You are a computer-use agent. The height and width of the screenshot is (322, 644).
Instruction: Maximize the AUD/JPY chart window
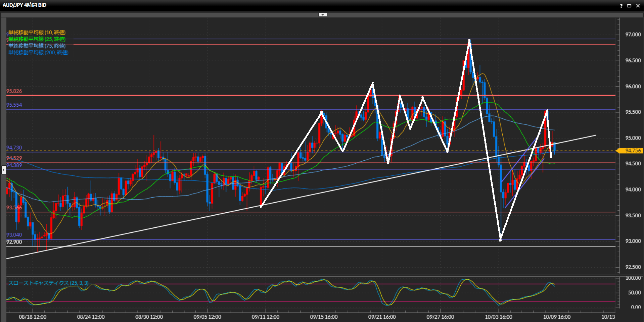[x=629, y=6]
